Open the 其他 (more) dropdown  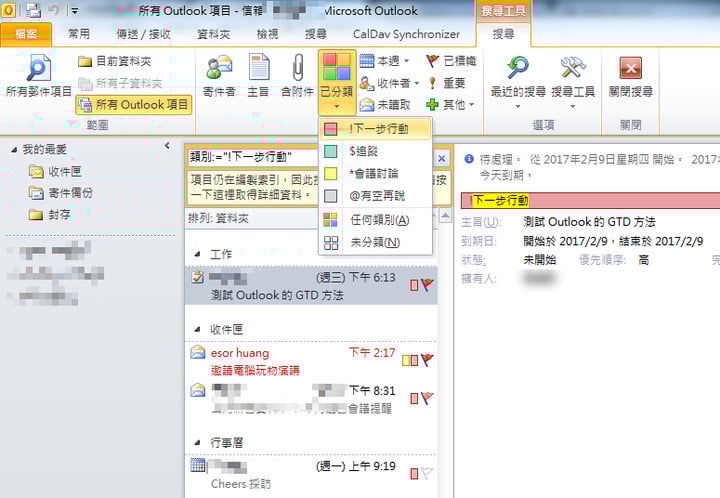[450, 105]
